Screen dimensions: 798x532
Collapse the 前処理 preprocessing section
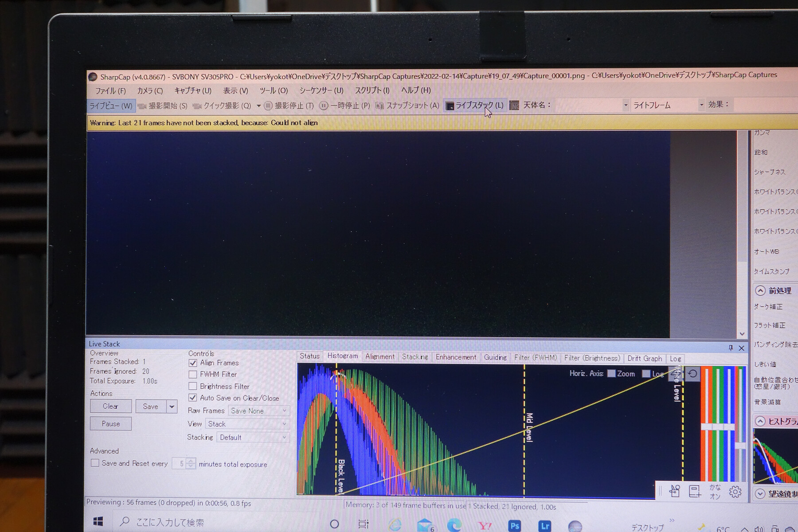tap(760, 291)
